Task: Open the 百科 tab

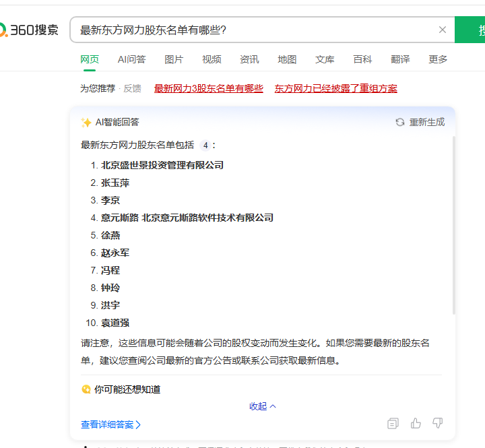Action: click(x=362, y=59)
